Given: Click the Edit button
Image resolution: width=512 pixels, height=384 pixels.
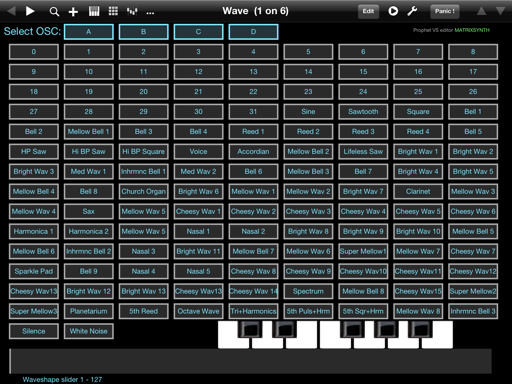Looking at the screenshot, I should (x=368, y=11).
